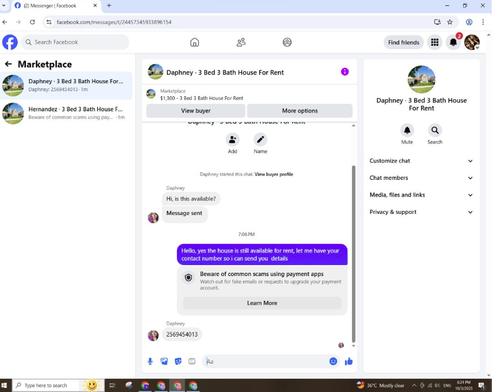
Task: Bookmark this page with the star icon
Action: [x=450, y=22]
